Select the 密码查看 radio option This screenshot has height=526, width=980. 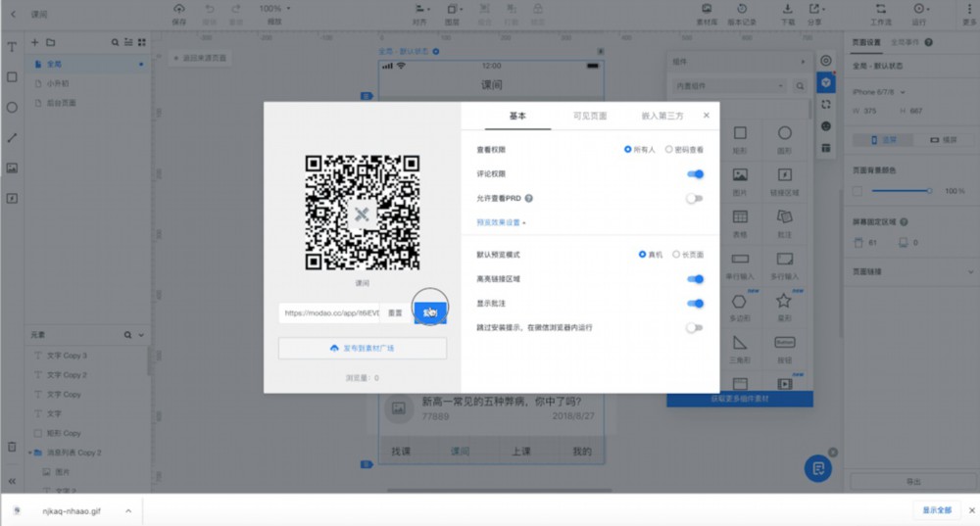pos(668,149)
